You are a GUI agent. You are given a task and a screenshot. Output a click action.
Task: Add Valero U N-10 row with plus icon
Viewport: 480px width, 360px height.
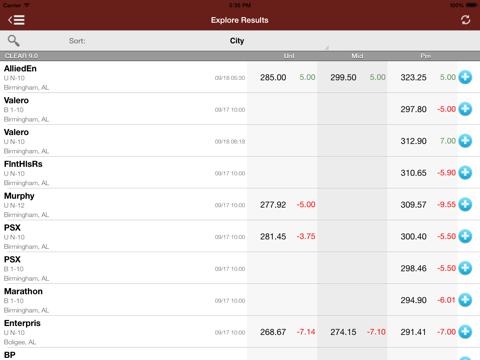(x=465, y=141)
